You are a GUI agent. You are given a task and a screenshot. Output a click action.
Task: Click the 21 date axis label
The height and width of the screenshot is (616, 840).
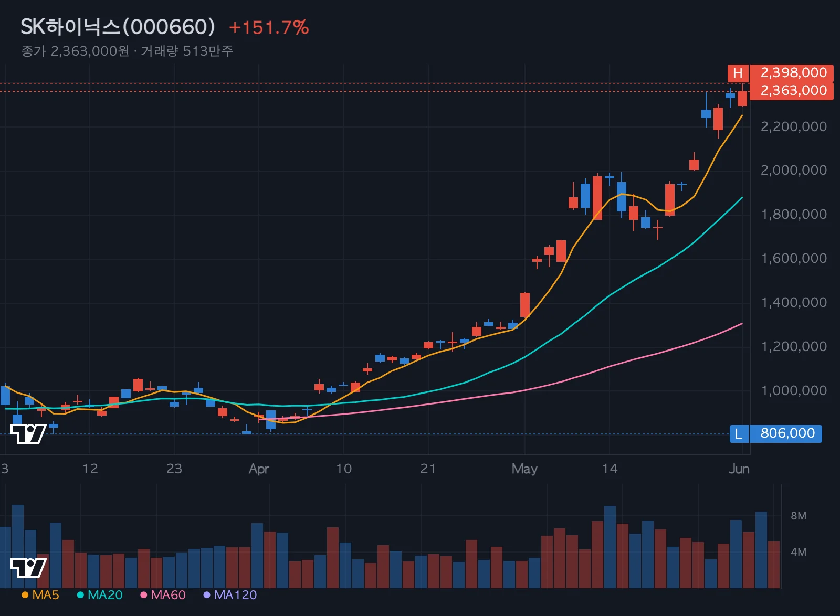point(428,469)
